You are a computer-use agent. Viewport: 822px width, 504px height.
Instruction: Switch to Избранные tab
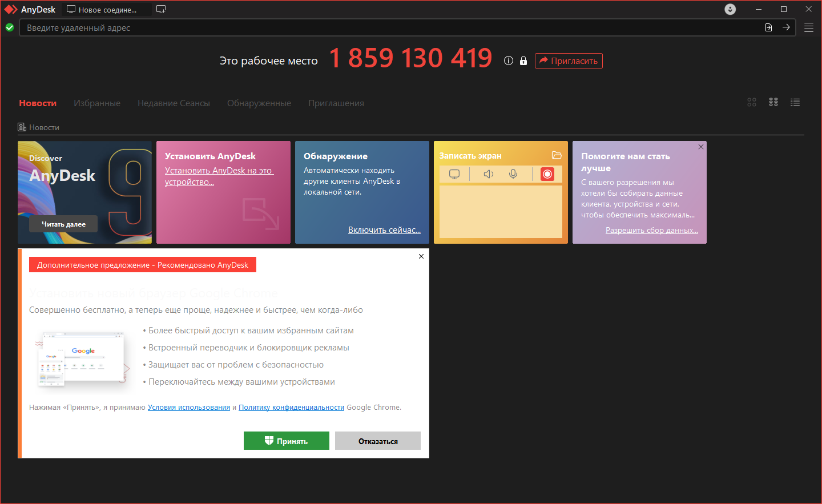pos(97,103)
